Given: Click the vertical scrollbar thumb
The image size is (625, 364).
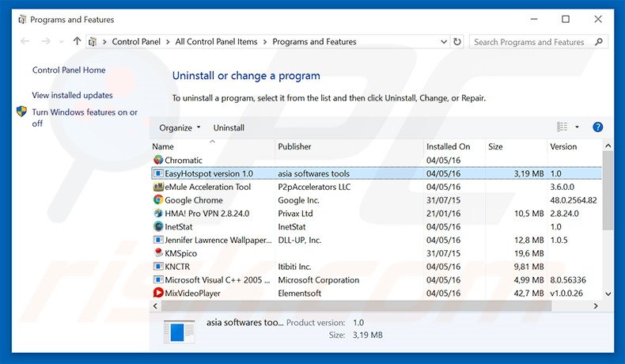Looking at the screenshot, I should coord(608,191).
